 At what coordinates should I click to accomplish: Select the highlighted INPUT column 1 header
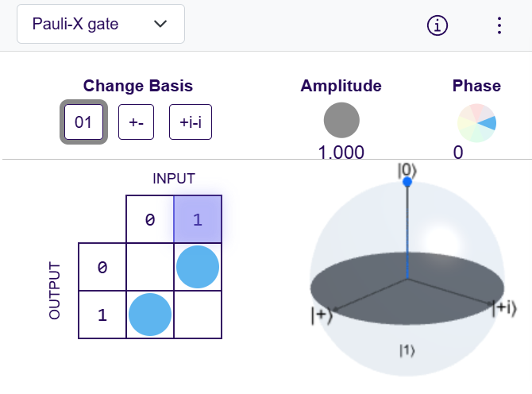198,219
